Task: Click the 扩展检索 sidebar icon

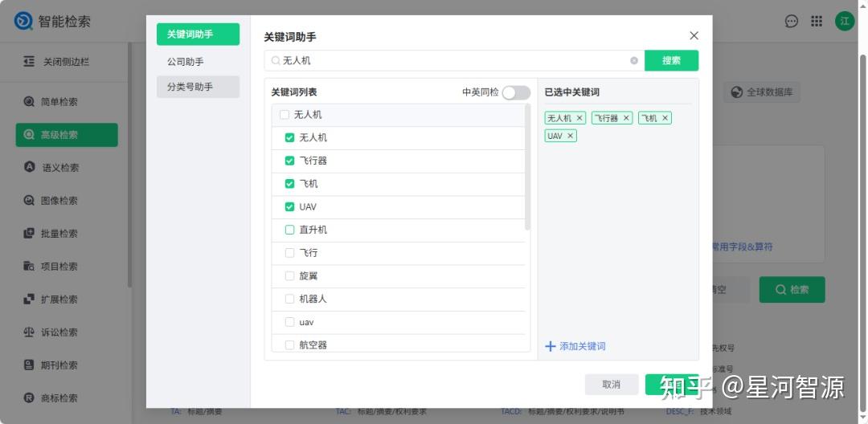Action: click(29, 299)
